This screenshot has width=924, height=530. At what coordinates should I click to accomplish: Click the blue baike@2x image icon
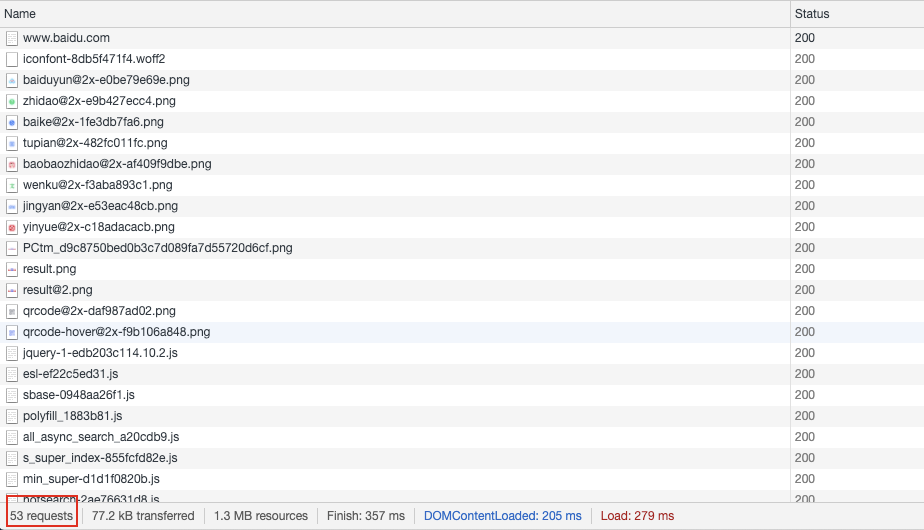click(12, 122)
